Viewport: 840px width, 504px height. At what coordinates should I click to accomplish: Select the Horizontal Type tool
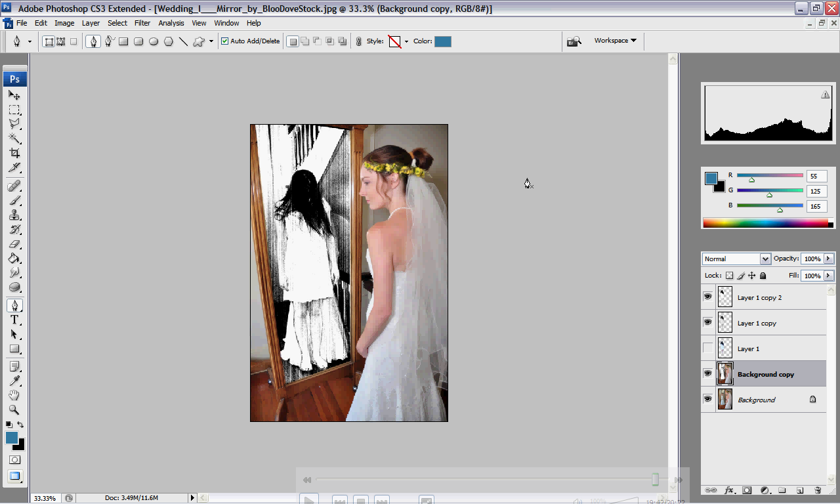14,320
